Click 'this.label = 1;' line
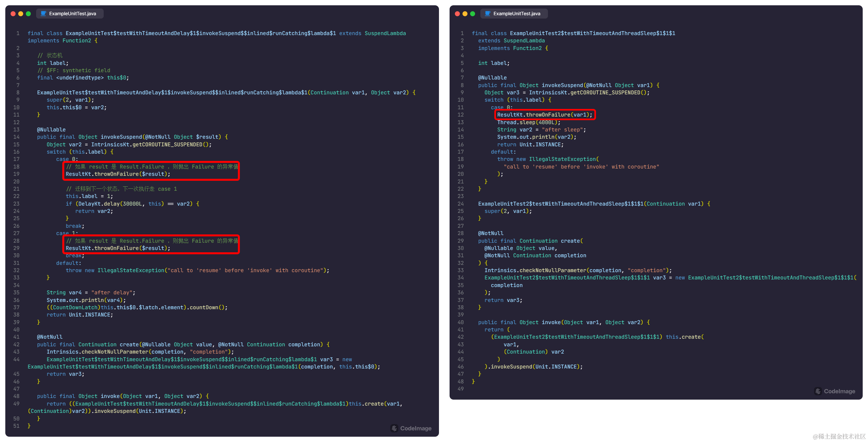Screen dimensions: 868x442 pos(89,196)
